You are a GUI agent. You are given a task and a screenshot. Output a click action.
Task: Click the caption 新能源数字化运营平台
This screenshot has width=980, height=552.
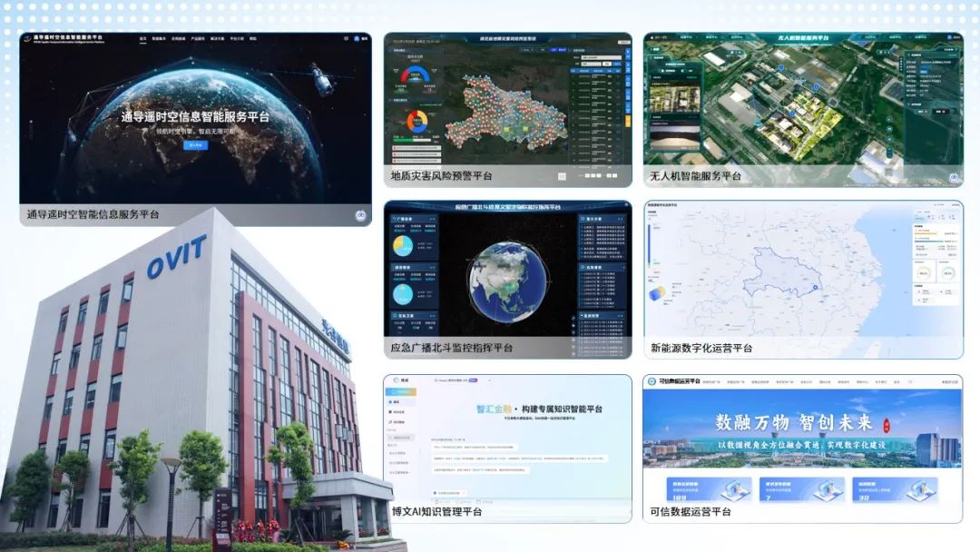701,348
